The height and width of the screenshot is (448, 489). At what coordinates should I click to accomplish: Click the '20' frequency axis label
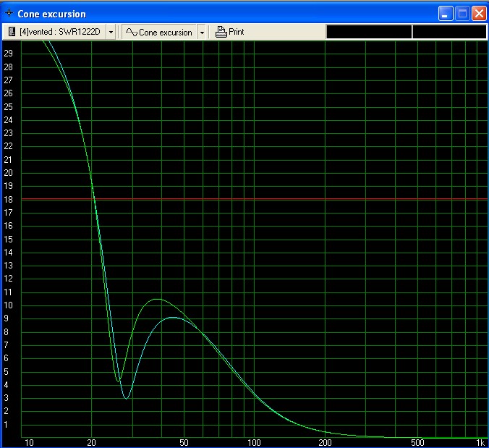[x=91, y=443]
